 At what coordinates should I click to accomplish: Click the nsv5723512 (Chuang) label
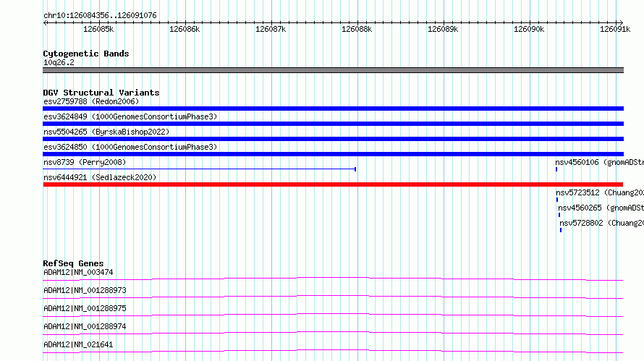click(600, 192)
